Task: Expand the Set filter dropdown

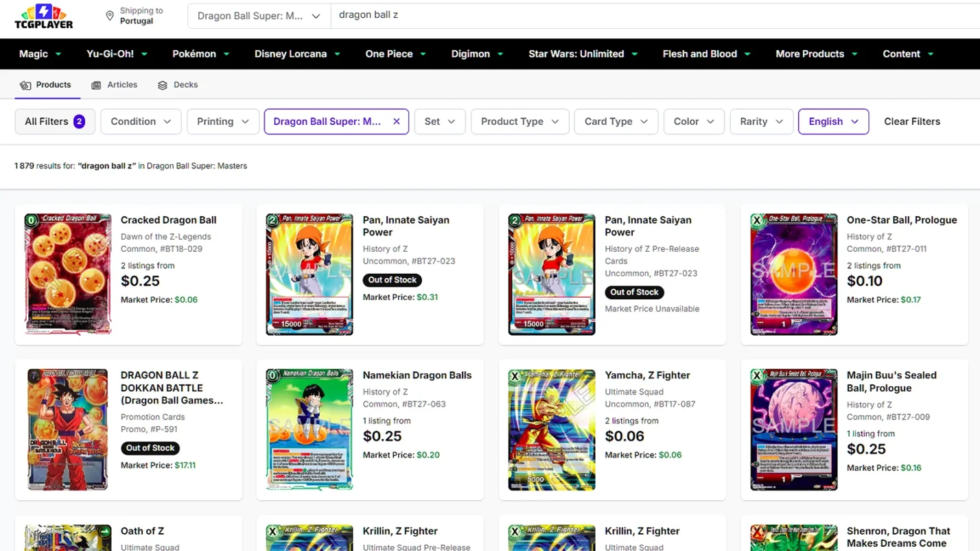Action: point(440,121)
